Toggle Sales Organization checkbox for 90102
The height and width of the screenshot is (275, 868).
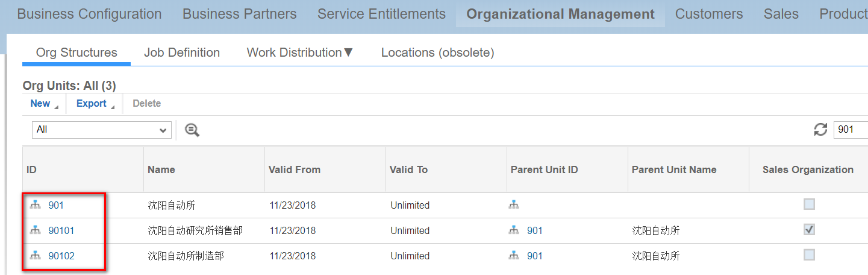(x=809, y=254)
